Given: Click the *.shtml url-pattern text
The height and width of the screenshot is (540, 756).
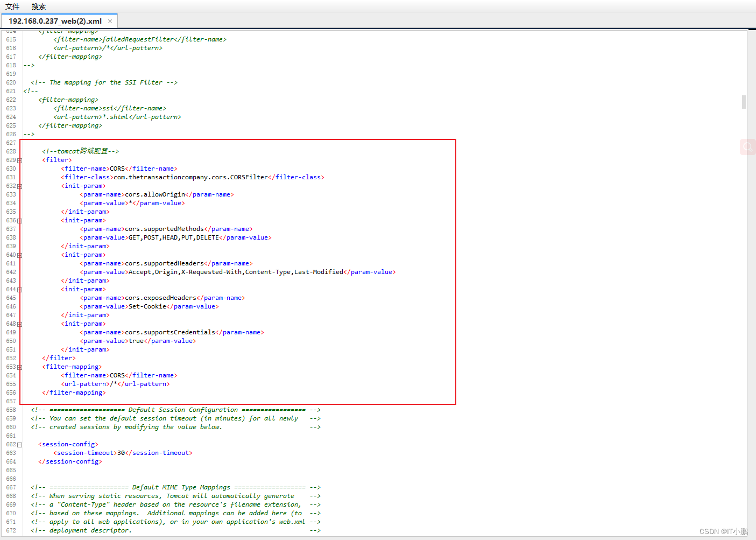Looking at the screenshot, I should click(x=115, y=117).
